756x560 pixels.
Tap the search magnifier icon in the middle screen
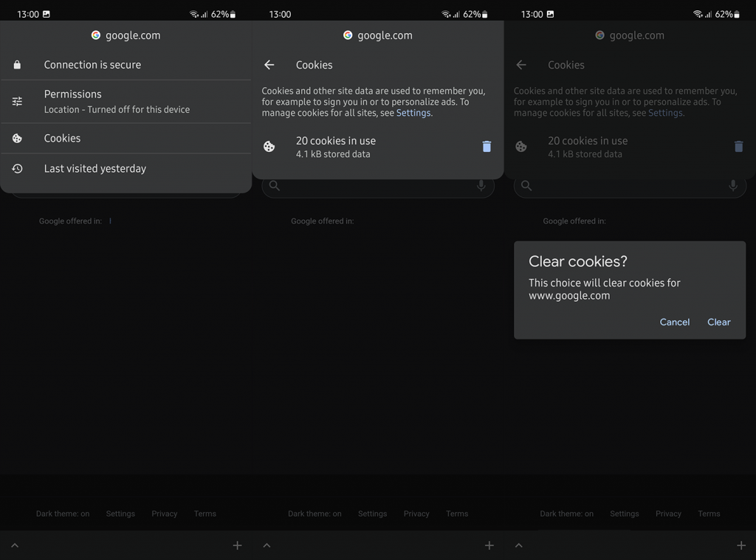coord(275,185)
